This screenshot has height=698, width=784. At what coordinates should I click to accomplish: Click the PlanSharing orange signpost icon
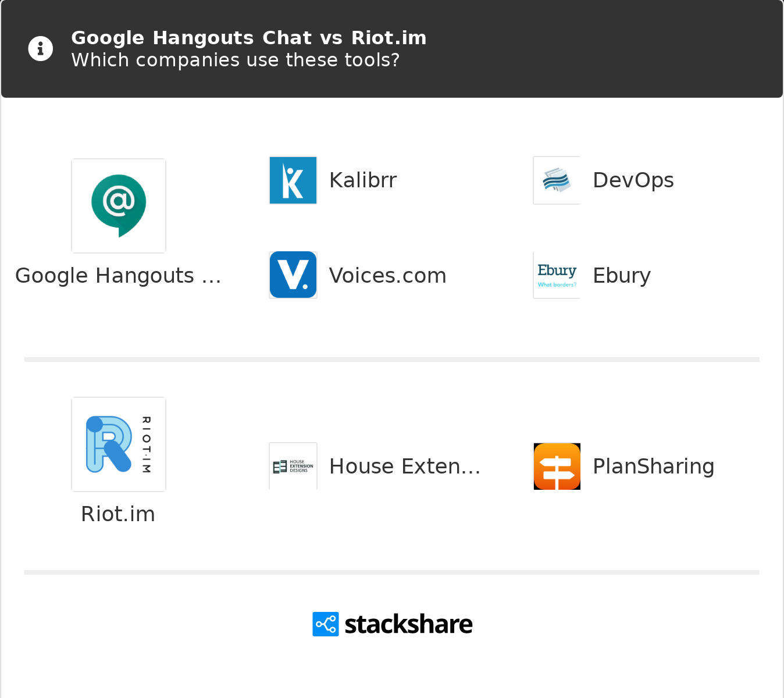(x=557, y=466)
